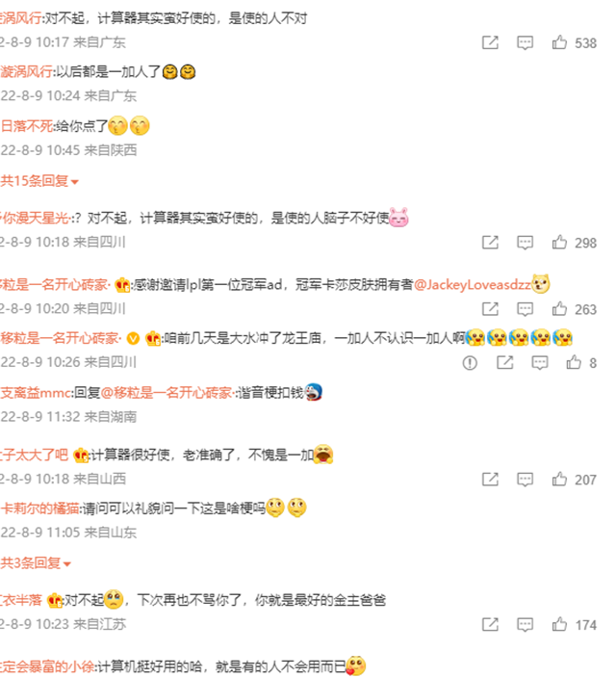Expand 共3条回复 replies
Viewport: 616px width, 678px height.
36,563
